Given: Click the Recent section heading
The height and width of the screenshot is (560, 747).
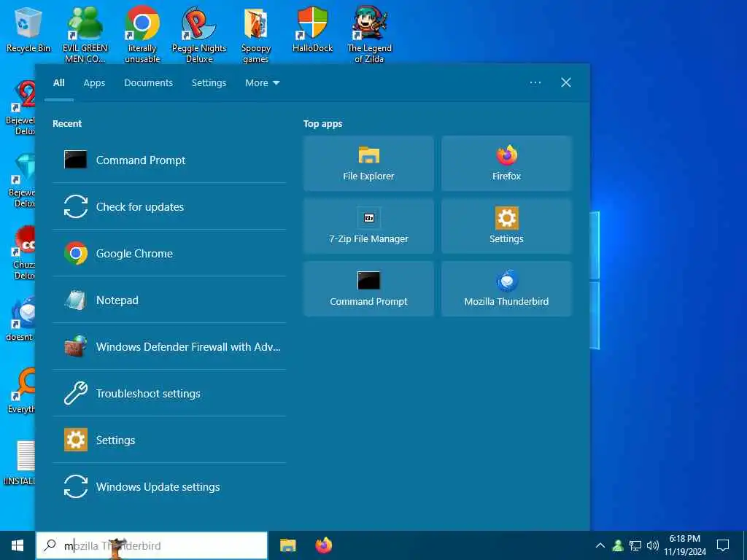Looking at the screenshot, I should tap(67, 124).
